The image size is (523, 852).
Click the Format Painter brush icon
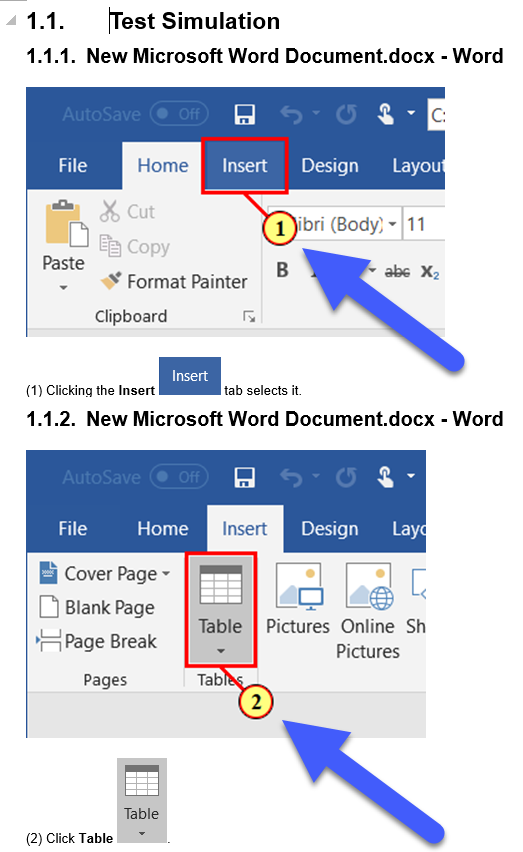(x=111, y=281)
